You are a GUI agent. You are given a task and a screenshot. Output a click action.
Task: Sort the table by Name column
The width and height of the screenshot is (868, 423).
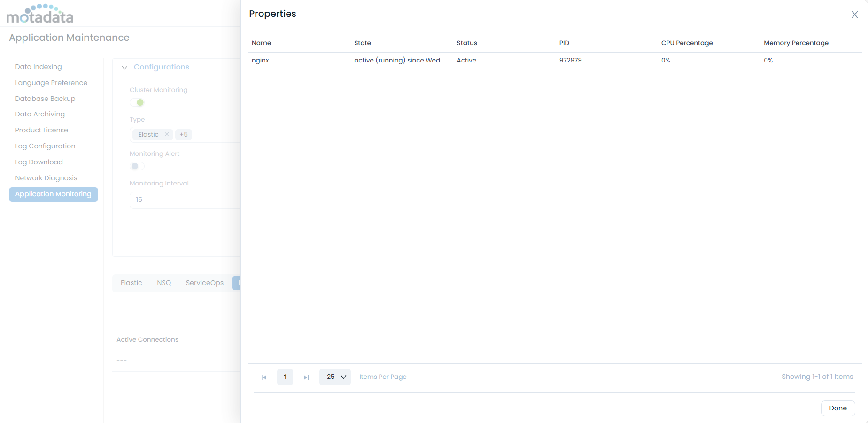[261, 43]
